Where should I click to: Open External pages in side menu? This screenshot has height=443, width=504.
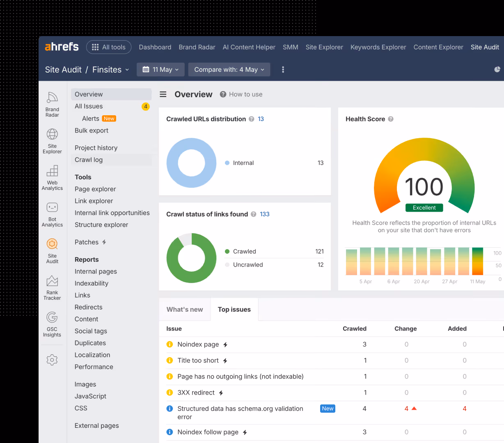tap(97, 426)
